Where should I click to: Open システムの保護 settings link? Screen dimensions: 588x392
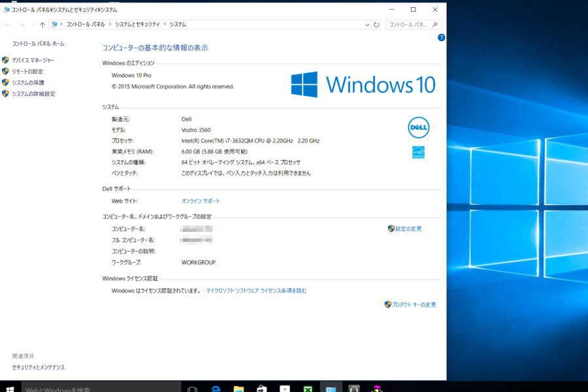click(x=28, y=82)
